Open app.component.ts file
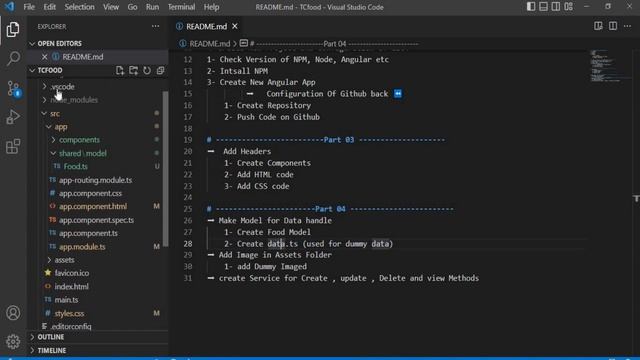The height and width of the screenshot is (360, 640). point(88,233)
